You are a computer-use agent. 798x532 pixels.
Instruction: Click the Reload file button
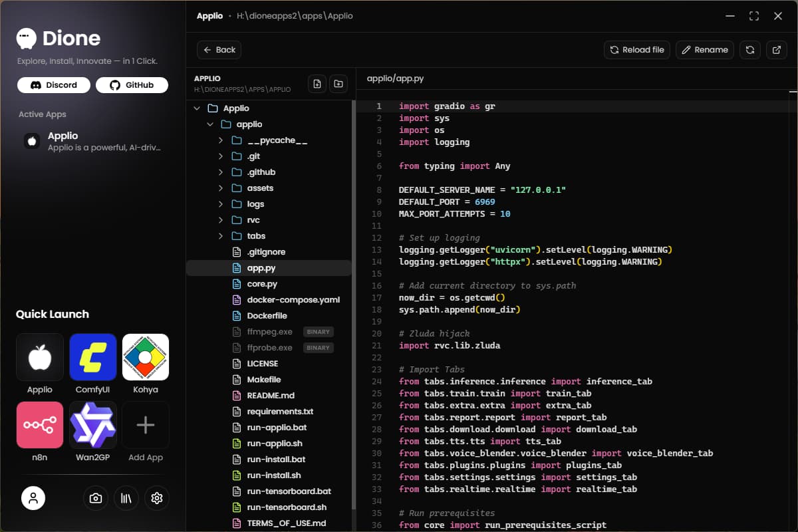(x=636, y=50)
